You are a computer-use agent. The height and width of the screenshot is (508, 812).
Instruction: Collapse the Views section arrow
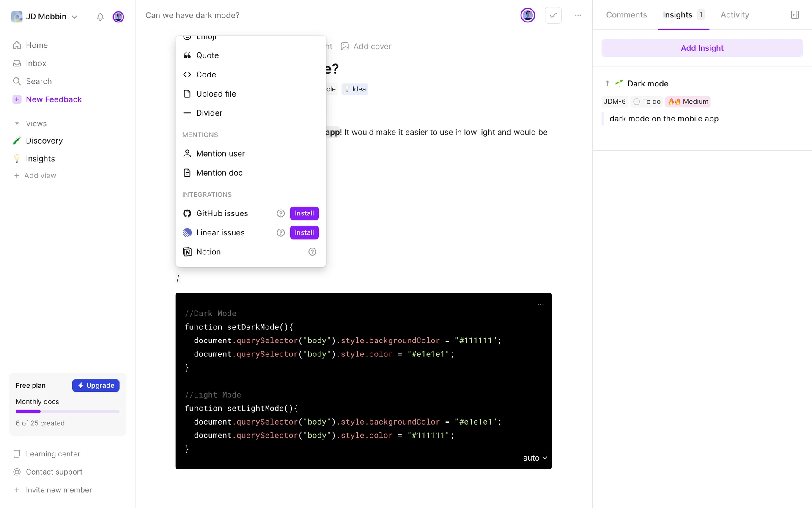point(17,124)
